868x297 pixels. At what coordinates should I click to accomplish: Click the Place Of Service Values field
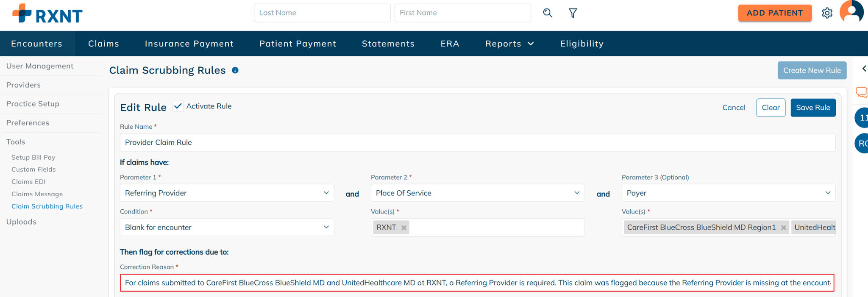click(x=478, y=228)
